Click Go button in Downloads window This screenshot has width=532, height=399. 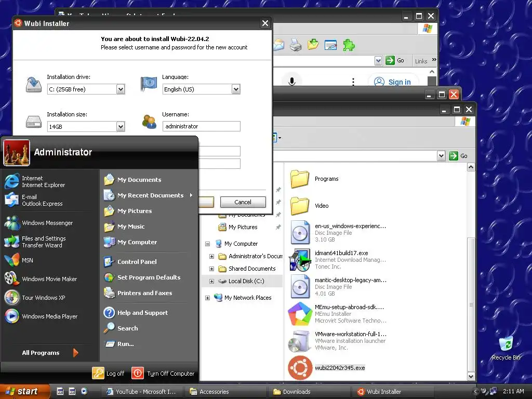pos(458,156)
